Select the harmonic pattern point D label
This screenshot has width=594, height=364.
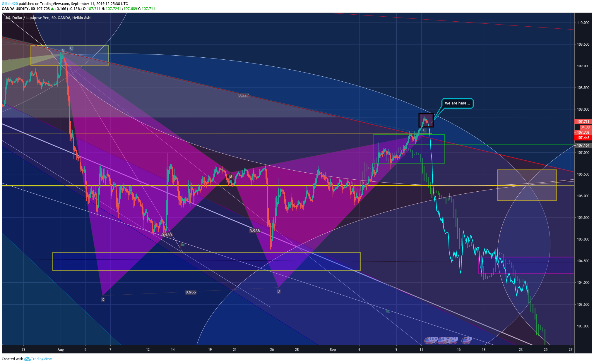coord(279,291)
